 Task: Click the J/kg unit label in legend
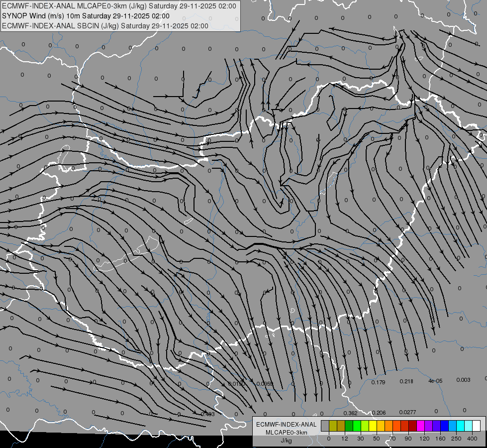pyautogui.click(x=286, y=441)
